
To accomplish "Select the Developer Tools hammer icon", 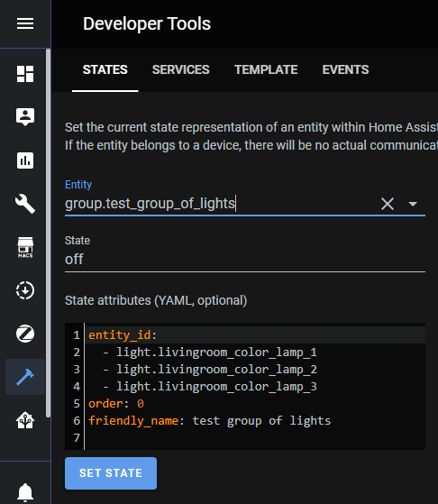I will (x=25, y=377).
